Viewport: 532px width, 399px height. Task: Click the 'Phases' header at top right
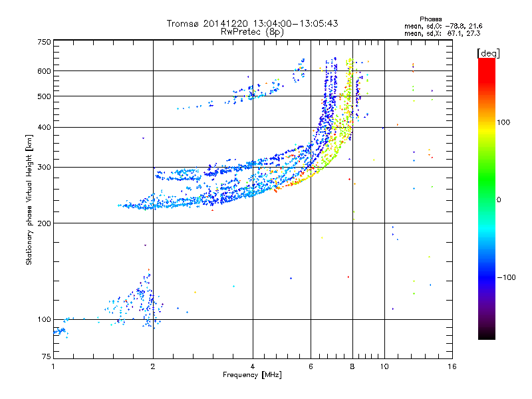click(x=430, y=19)
